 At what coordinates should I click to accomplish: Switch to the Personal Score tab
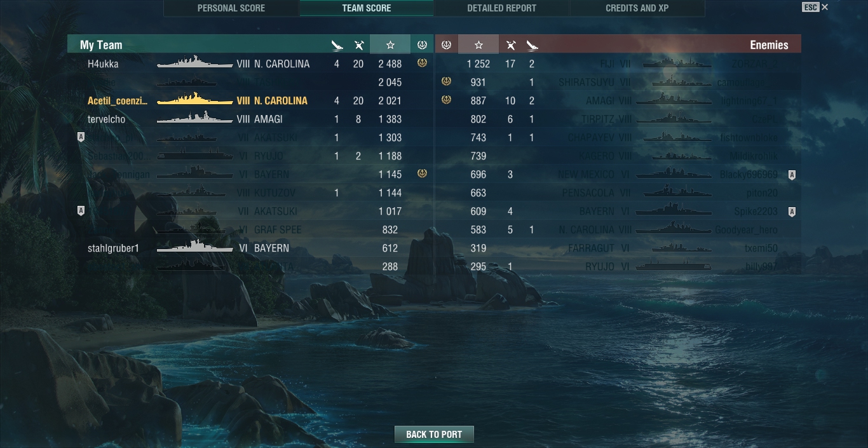(231, 8)
